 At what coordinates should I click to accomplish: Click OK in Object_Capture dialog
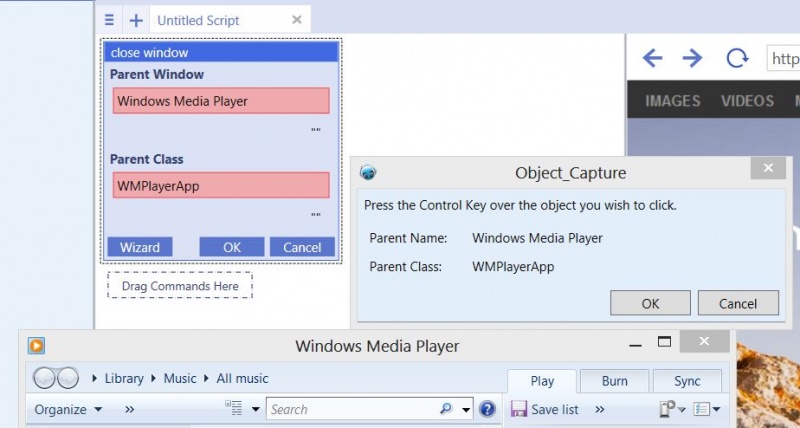click(x=650, y=304)
